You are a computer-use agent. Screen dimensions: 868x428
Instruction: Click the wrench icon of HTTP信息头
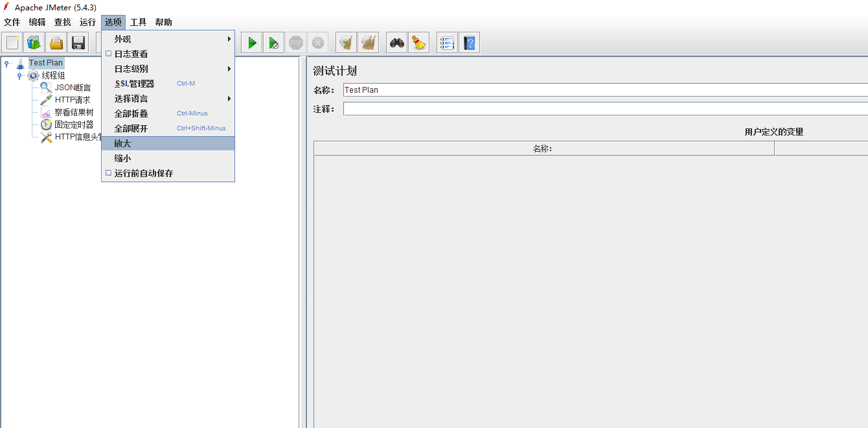coord(46,137)
